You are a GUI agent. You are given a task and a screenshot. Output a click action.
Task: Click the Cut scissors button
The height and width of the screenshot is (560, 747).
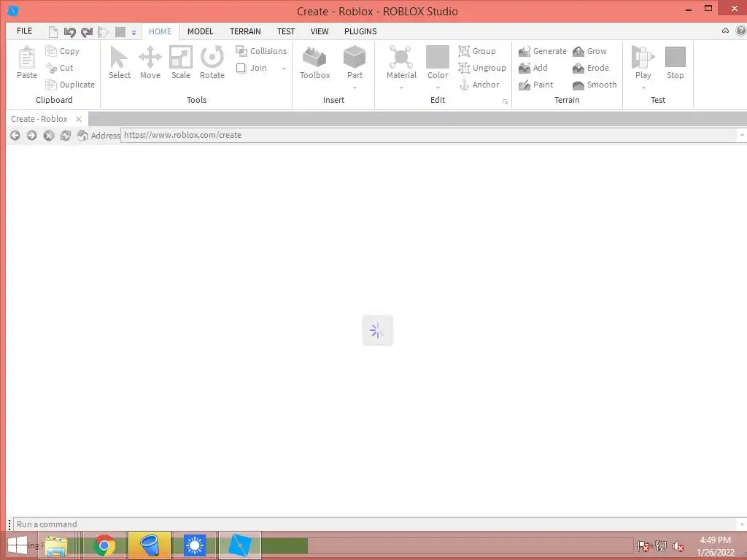click(60, 68)
